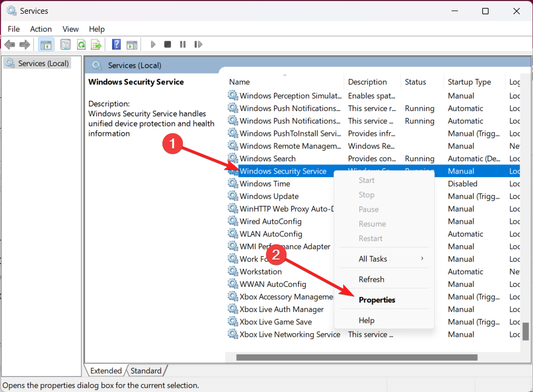Choose Refresh in the context menu
This screenshot has width=533, height=392.
[x=372, y=279]
